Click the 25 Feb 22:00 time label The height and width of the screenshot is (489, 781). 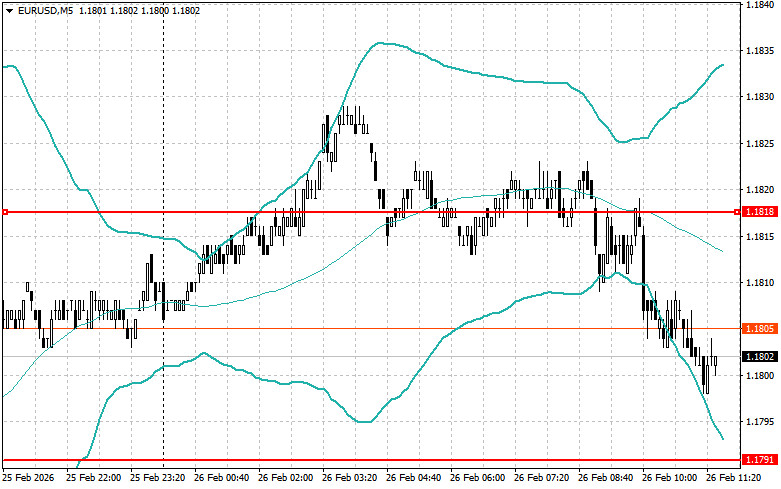point(93,478)
